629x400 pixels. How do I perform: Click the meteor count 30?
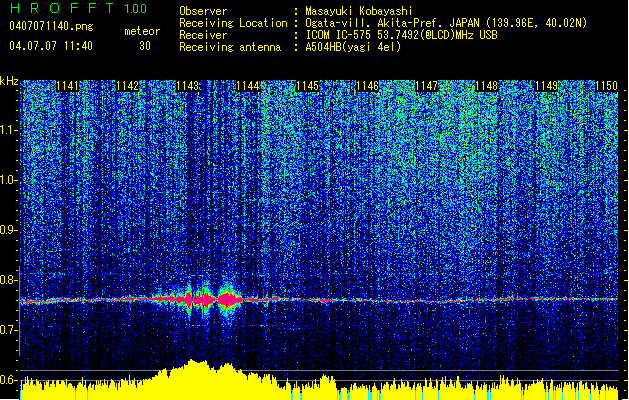145,46
